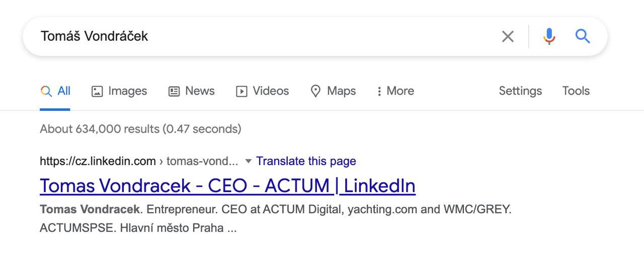The image size is (644, 259).
Task: Click the Images picture-frame icon
Action: (97, 91)
